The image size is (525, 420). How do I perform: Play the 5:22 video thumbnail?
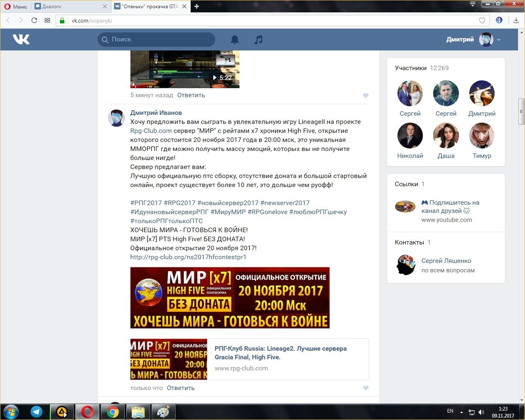[185, 69]
